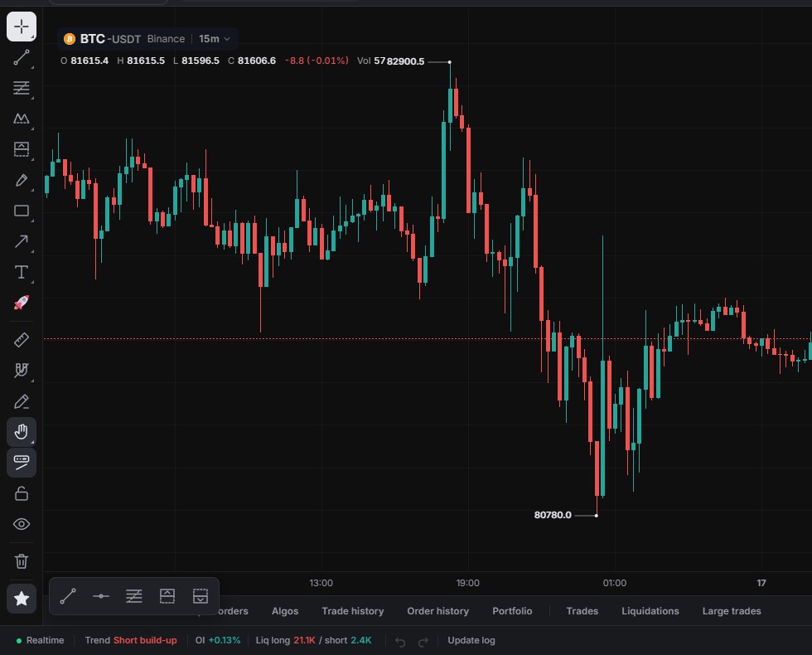Choose trend line in the floating toolbar

pyautogui.click(x=68, y=596)
